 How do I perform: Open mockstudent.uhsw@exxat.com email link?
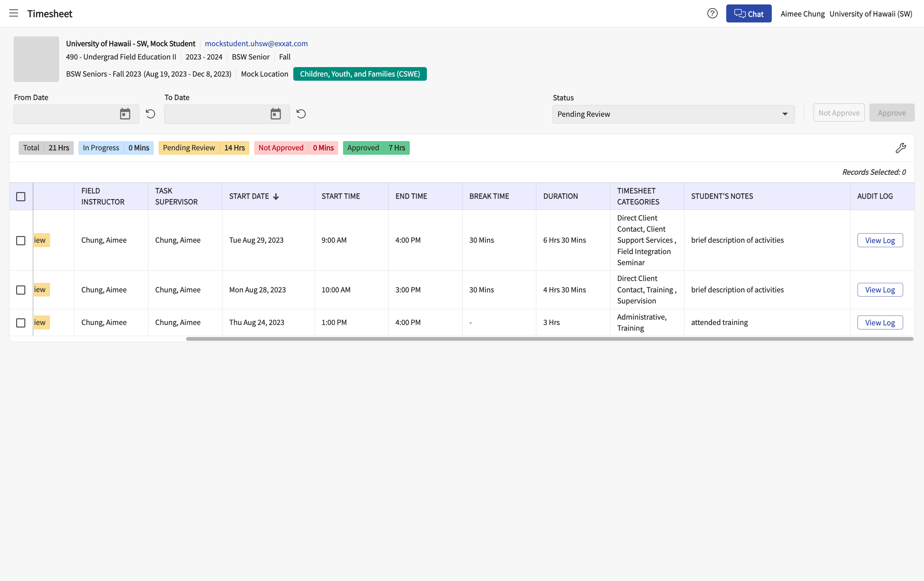[256, 43]
